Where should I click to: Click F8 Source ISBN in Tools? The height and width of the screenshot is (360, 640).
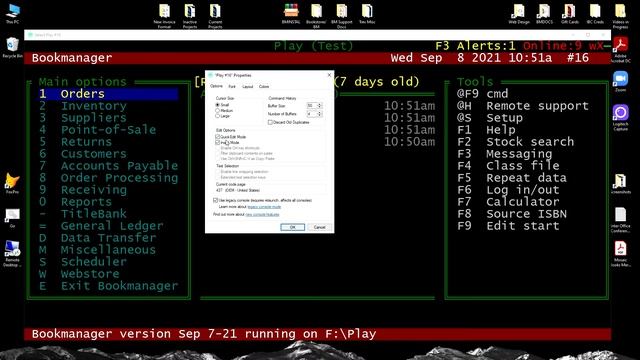click(512, 214)
